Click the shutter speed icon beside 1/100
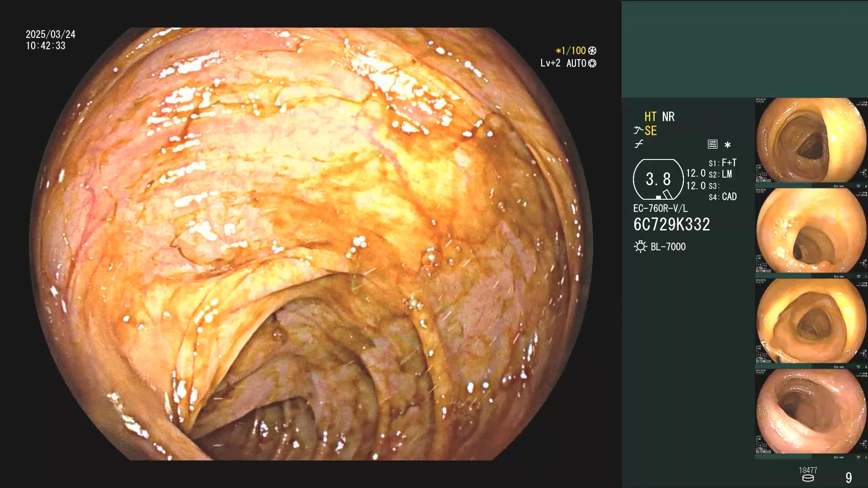 coord(592,51)
